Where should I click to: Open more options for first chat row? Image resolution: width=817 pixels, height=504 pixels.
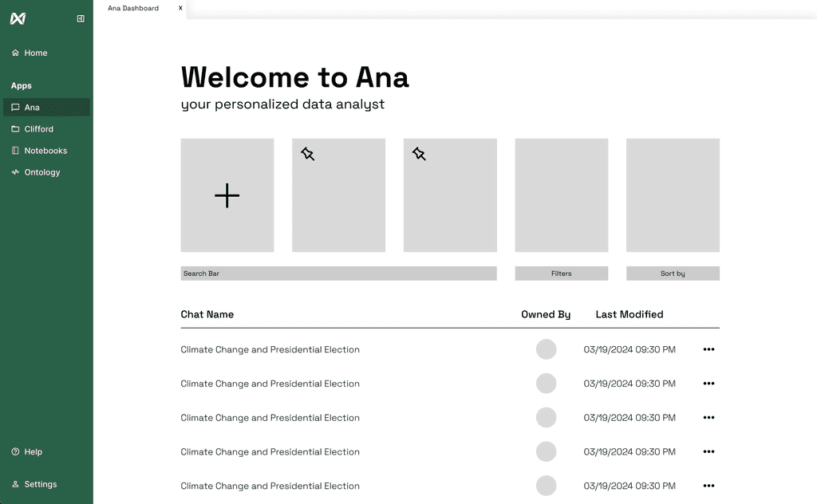point(708,349)
